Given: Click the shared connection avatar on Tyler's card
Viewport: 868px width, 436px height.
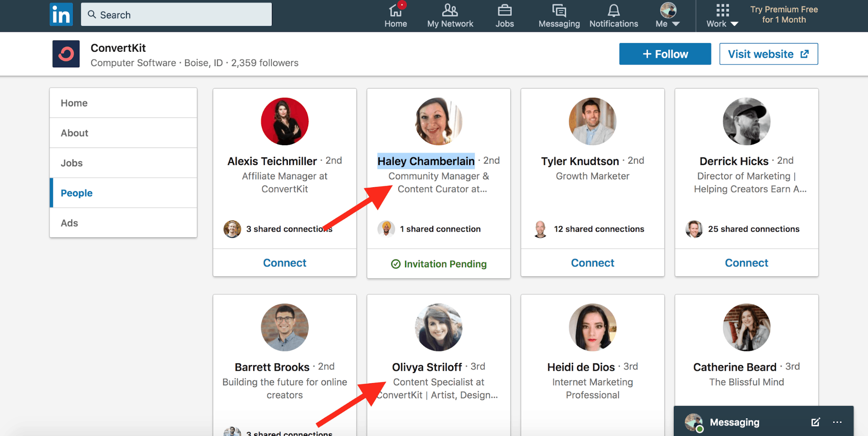Looking at the screenshot, I should (540, 229).
